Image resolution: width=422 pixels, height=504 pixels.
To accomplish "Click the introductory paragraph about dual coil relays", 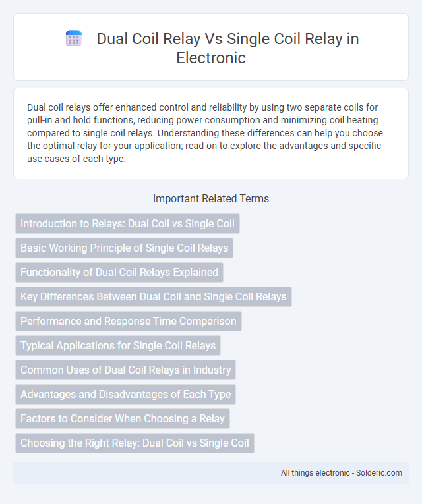I will pyautogui.click(x=211, y=133).
